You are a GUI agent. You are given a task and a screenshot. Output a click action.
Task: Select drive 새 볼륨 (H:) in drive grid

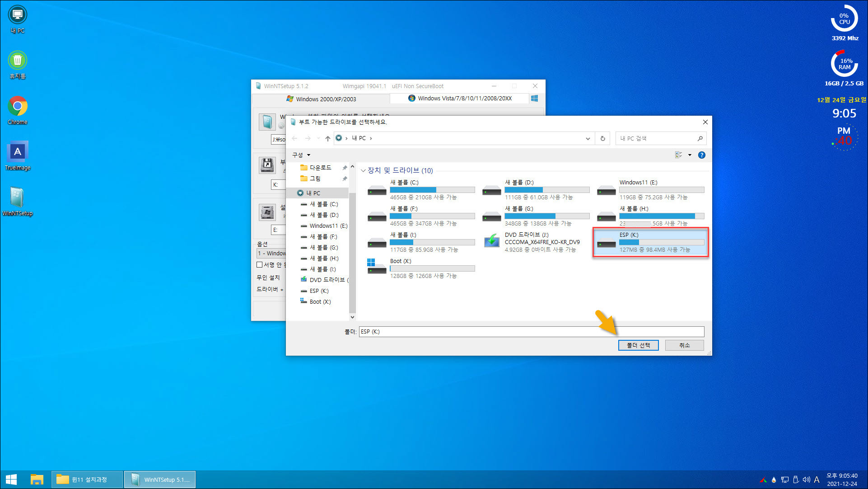(650, 216)
